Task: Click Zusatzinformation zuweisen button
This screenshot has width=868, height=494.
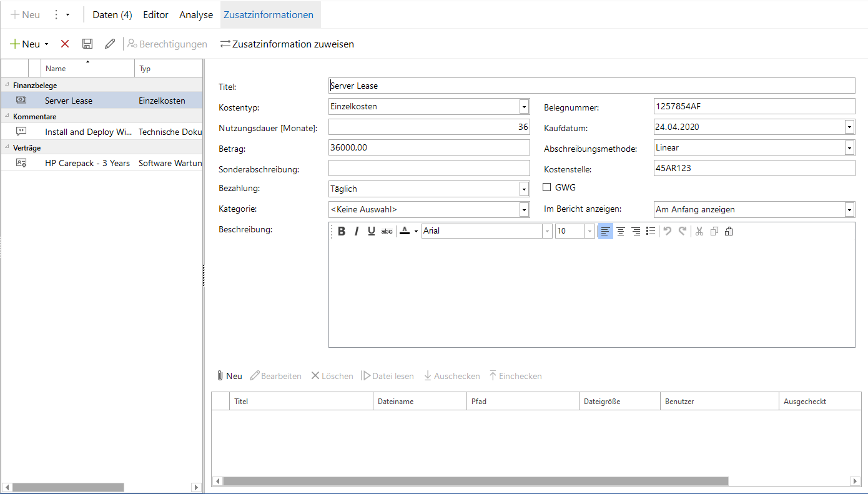Action: [x=287, y=44]
